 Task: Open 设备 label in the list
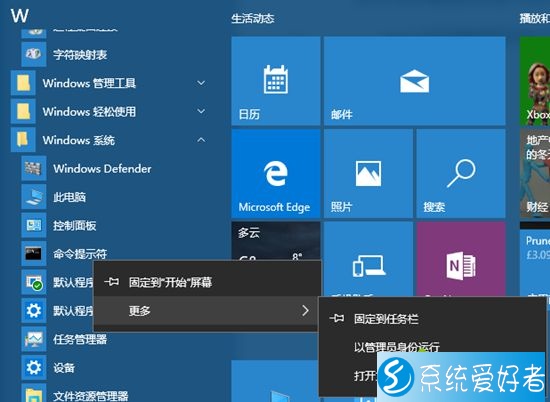pos(64,368)
